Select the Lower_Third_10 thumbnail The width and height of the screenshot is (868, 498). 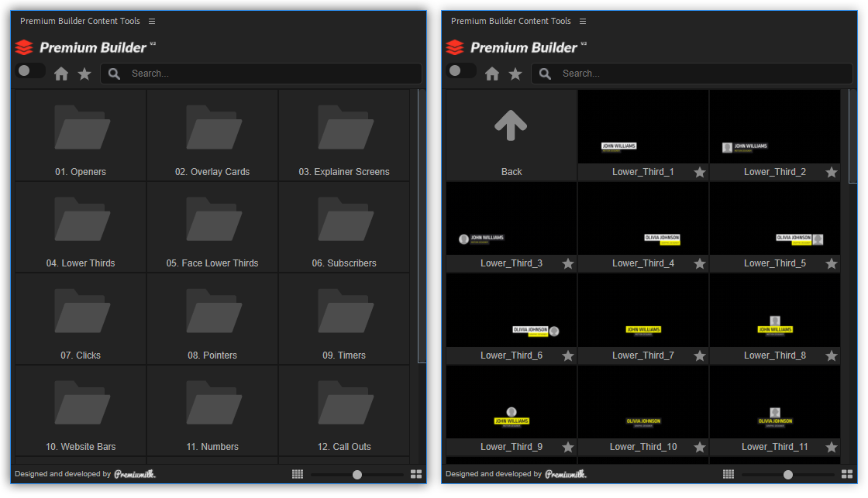[x=643, y=402]
